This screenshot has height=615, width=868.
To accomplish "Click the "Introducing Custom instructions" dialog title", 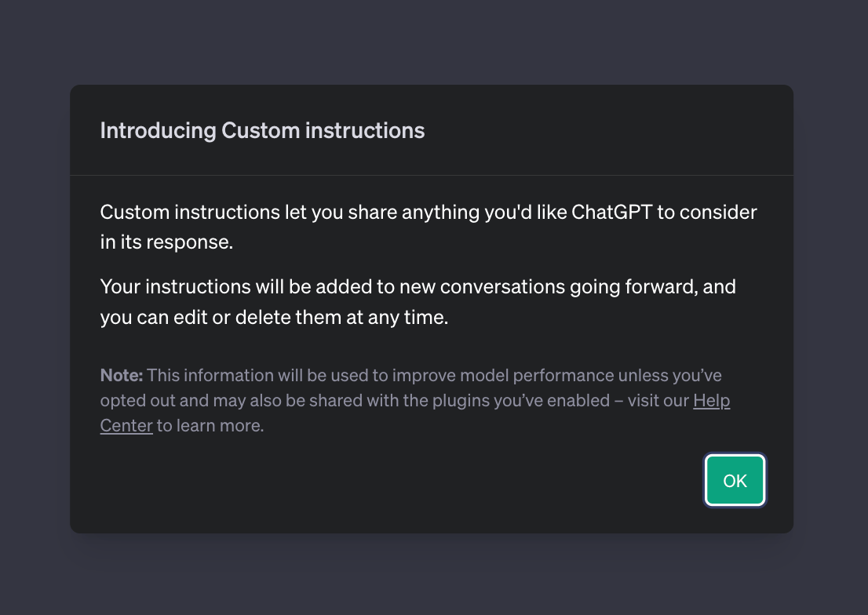I will [x=262, y=130].
